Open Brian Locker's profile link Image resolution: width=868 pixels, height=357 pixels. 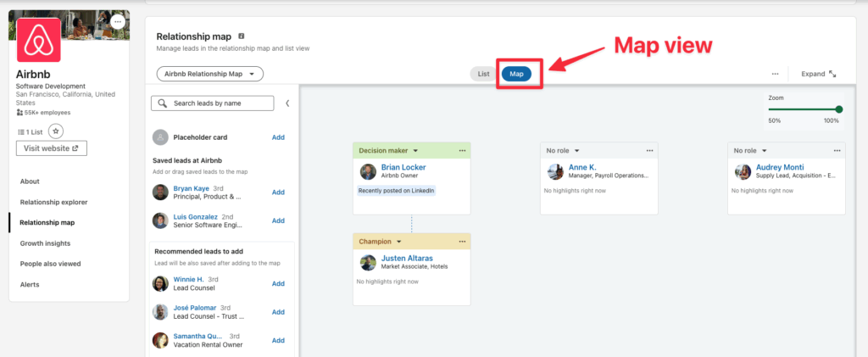tap(403, 167)
